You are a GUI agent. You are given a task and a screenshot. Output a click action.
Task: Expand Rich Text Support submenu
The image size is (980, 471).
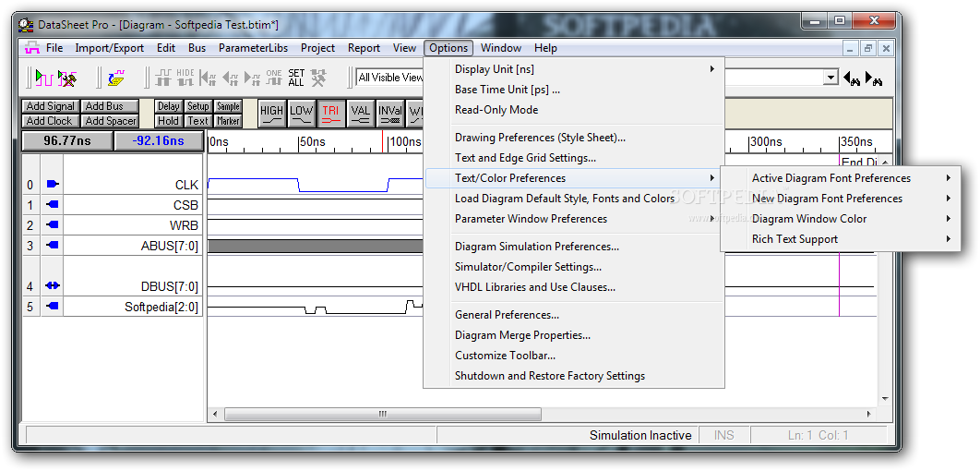840,239
